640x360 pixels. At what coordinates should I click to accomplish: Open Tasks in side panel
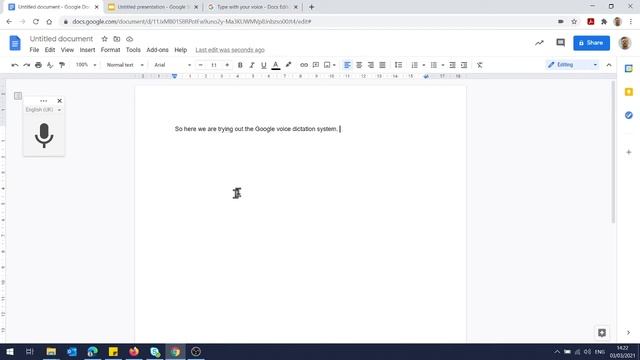(629, 115)
